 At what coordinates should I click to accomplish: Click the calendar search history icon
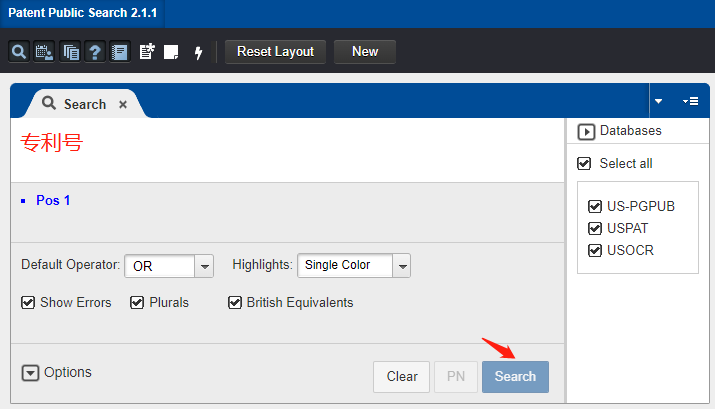44,52
